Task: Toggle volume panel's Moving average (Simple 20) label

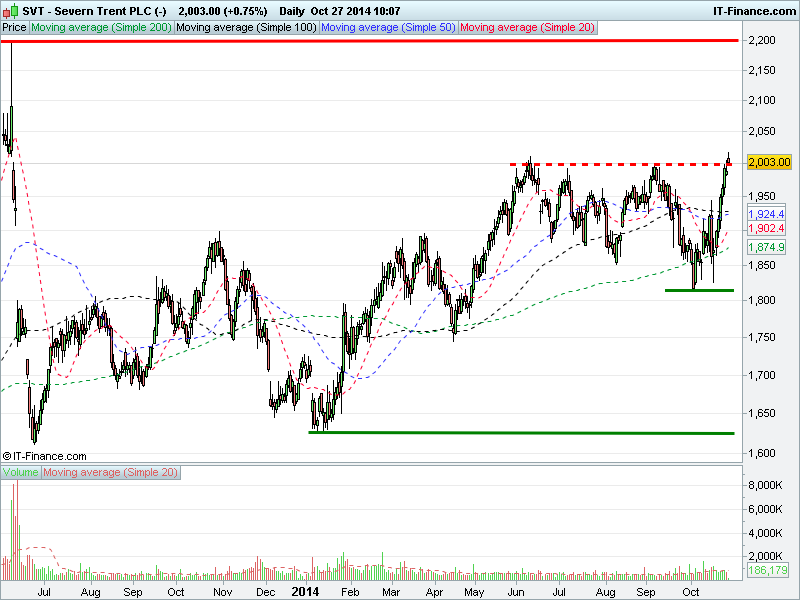Action: (x=111, y=471)
